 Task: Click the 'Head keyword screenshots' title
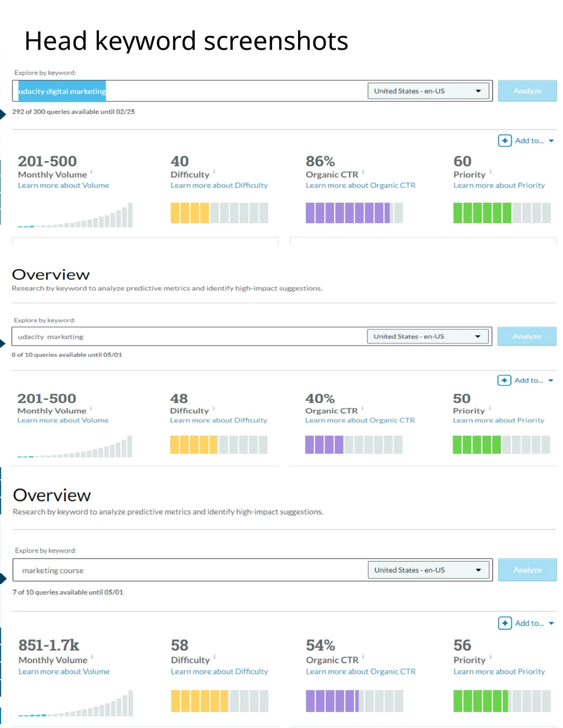coord(186,41)
